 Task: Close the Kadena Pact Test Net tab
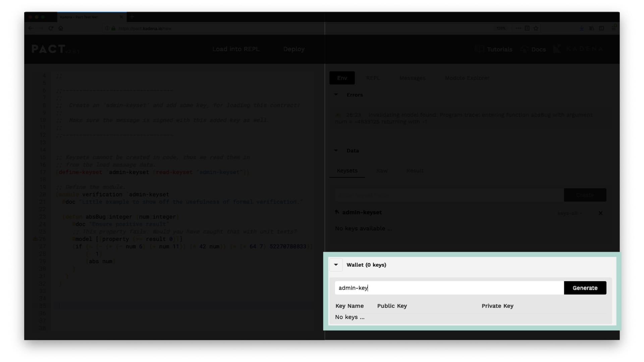click(x=121, y=17)
